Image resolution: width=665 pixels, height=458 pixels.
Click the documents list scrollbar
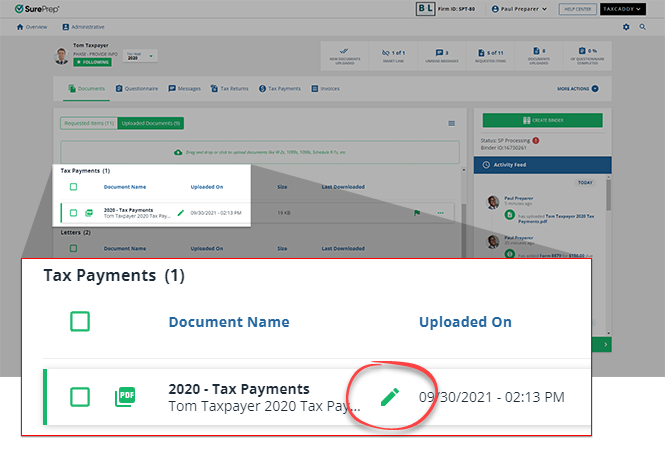point(464,229)
